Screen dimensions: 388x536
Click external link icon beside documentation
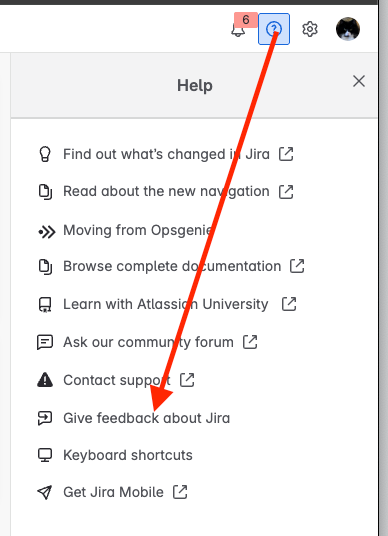tap(297, 266)
